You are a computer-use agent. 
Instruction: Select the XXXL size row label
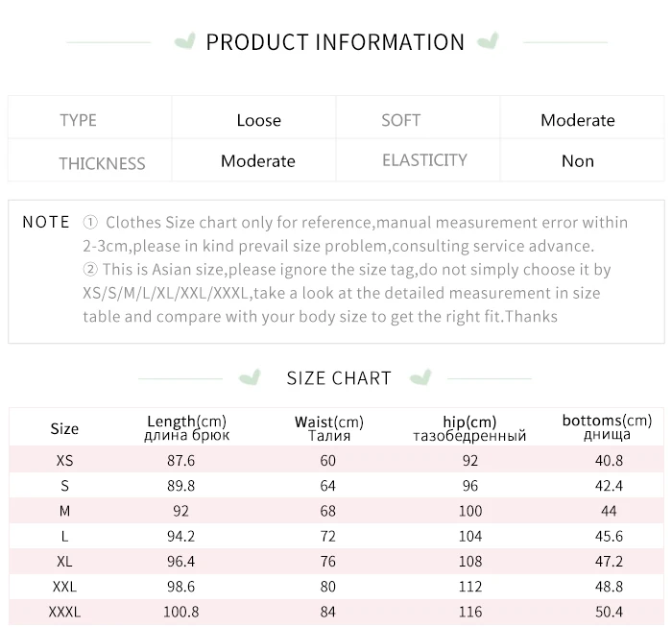click(x=64, y=612)
